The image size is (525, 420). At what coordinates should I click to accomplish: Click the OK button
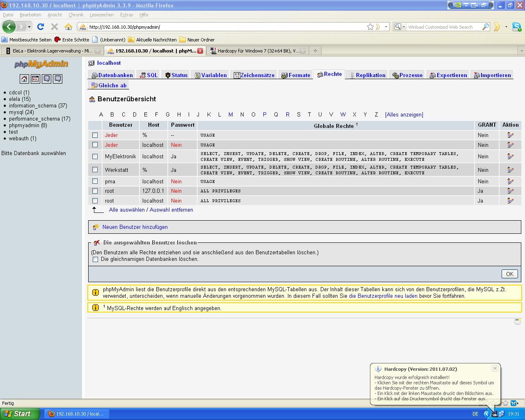click(x=510, y=274)
